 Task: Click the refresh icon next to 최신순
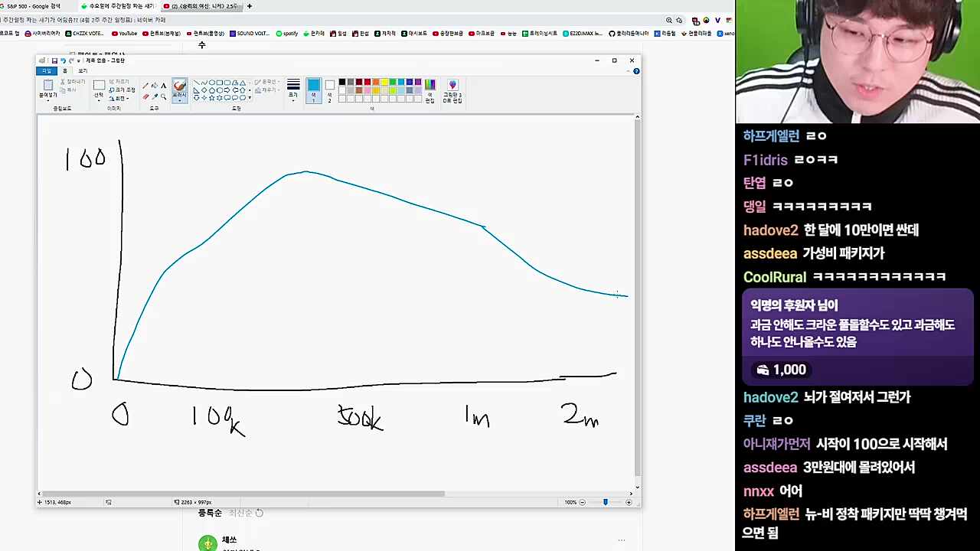coord(260,513)
